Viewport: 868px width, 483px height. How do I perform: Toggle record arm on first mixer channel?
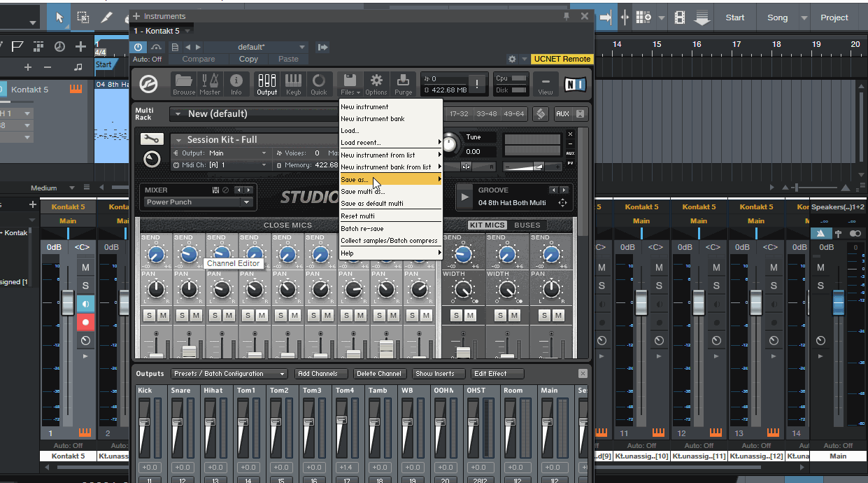pos(85,322)
